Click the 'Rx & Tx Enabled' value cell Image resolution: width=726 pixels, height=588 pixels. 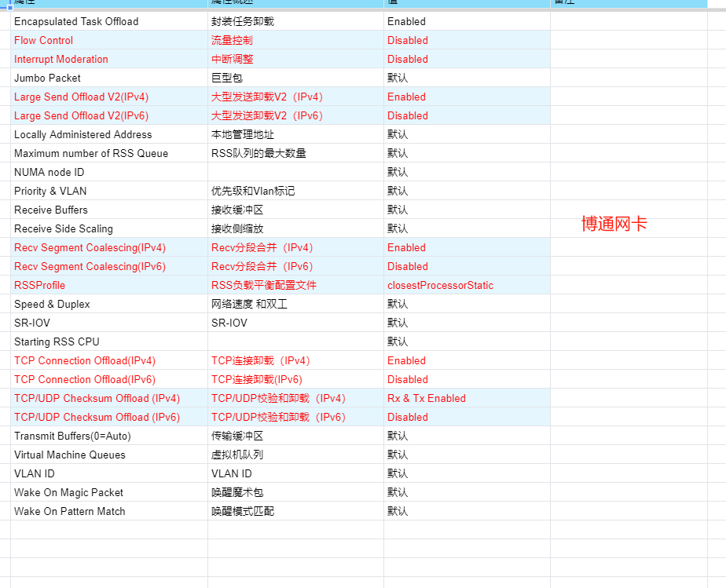point(467,398)
